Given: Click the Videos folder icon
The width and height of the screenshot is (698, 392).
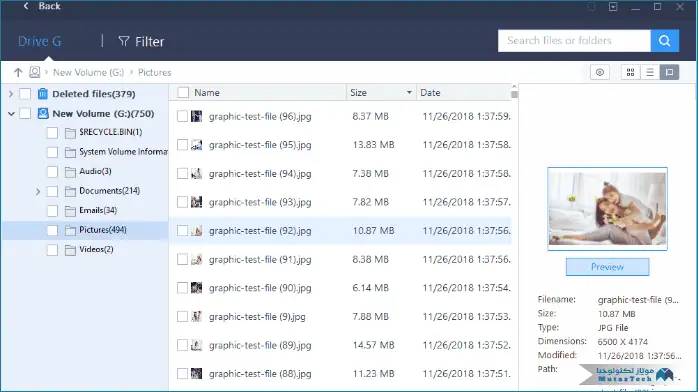Looking at the screenshot, I should pyautogui.click(x=70, y=250).
